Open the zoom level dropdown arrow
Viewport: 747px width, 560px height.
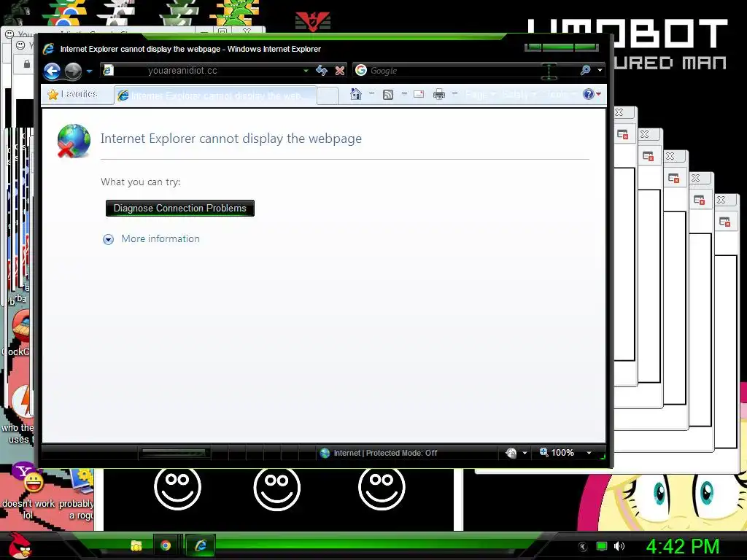[589, 453]
